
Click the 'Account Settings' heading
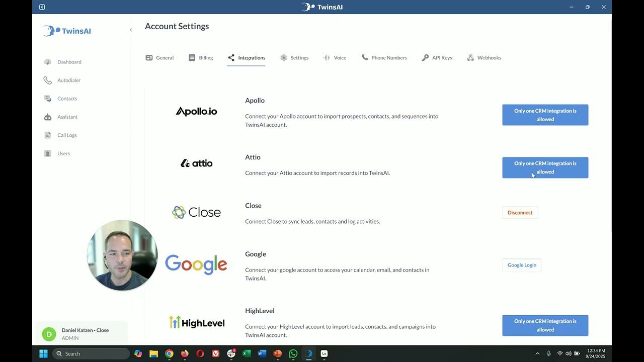(x=177, y=26)
